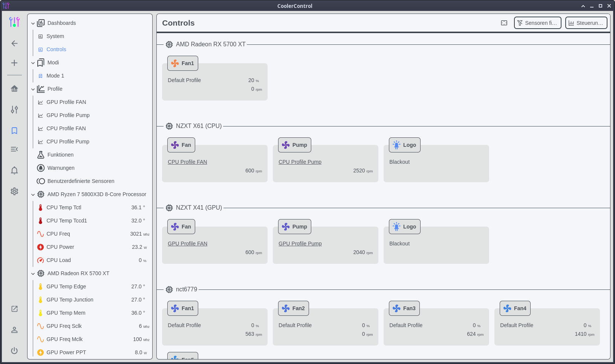Click the Fan1 chip under nct6779
Screen dimensions: 615x364
[x=183, y=308]
